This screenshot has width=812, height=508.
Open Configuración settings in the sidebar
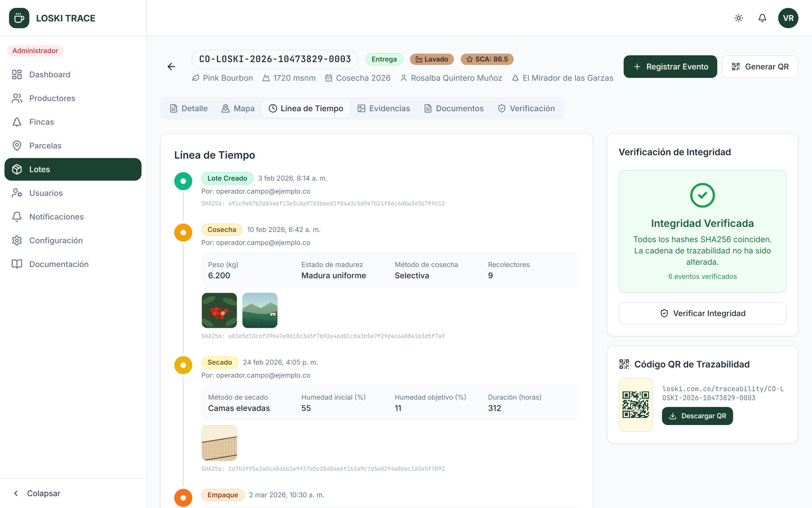(x=73, y=240)
